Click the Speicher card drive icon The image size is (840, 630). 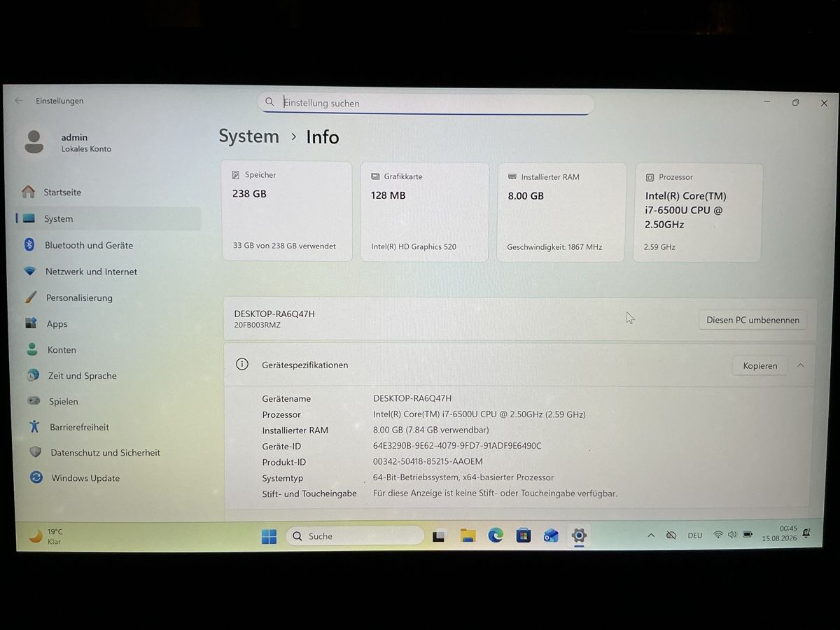tap(236, 175)
